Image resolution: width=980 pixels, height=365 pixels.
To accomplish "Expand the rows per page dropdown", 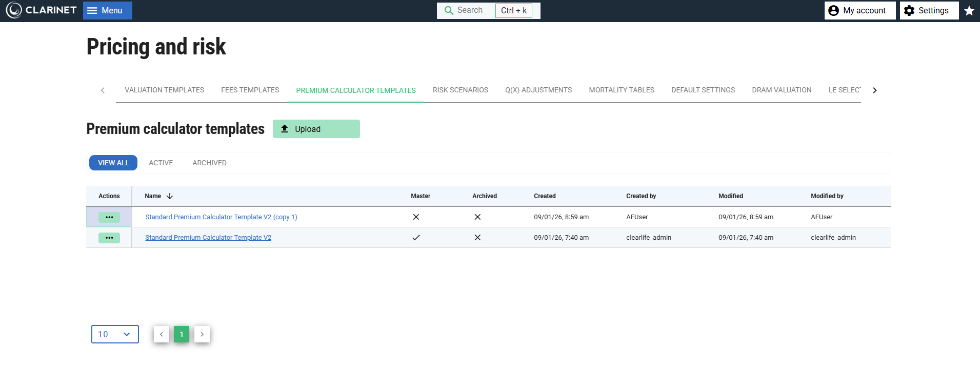I will pos(115,334).
